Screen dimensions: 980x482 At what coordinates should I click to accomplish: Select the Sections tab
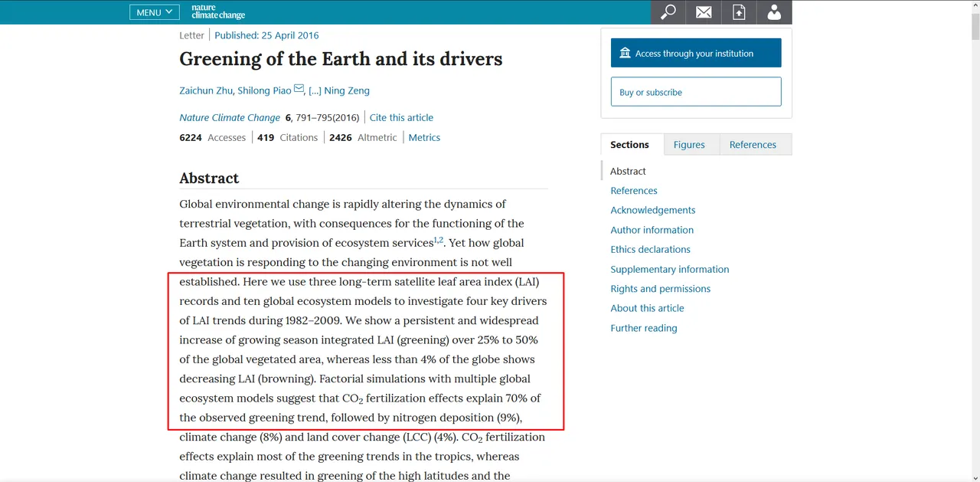point(630,144)
